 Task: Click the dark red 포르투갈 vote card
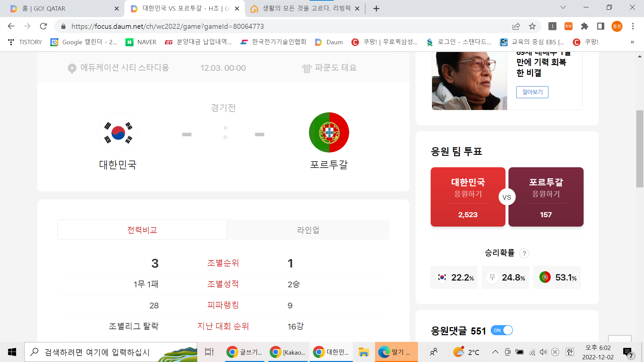546,197
